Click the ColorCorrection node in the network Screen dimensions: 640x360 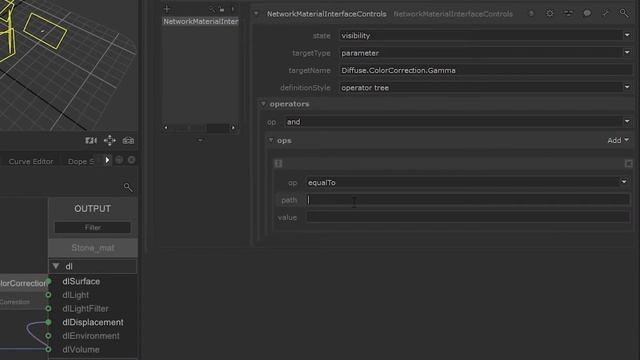click(x=23, y=283)
